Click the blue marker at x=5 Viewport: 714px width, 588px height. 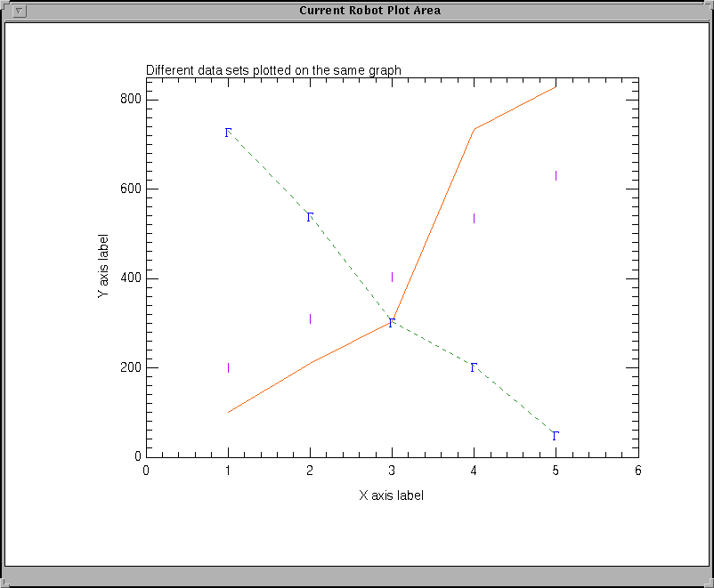click(x=556, y=436)
